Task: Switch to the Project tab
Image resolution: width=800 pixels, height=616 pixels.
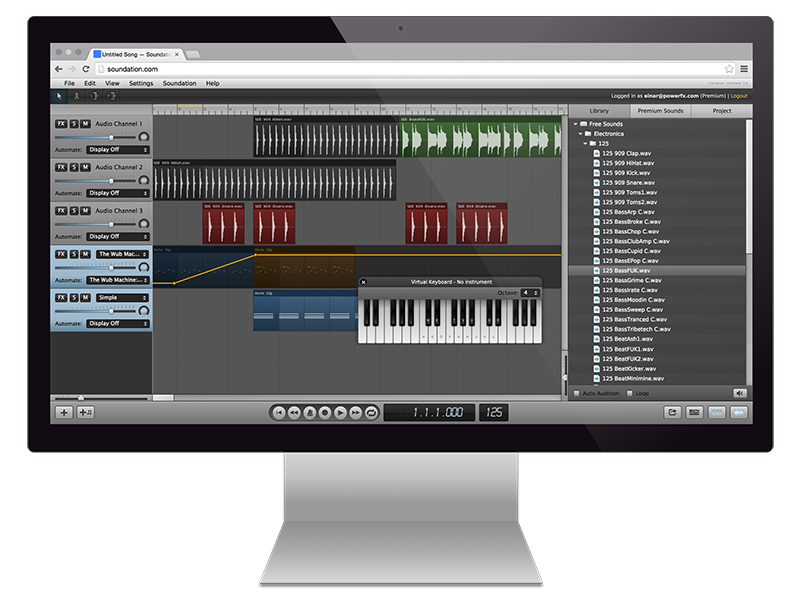Action: 721,111
